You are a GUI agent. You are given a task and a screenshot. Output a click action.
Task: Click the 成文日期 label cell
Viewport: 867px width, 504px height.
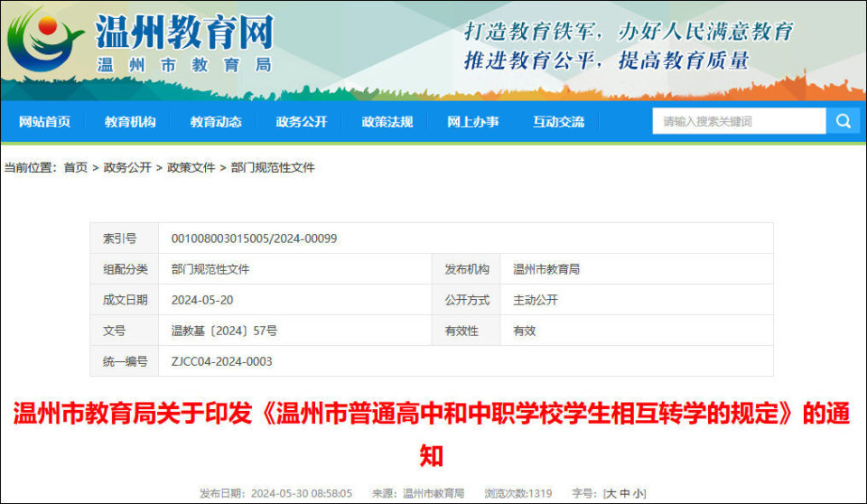pos(125,300)
